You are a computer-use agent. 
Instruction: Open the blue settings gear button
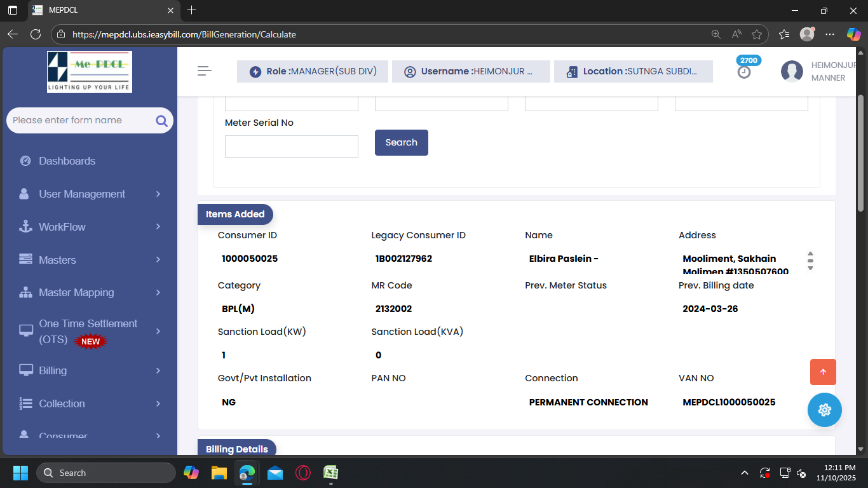click(x=825, y=410)
